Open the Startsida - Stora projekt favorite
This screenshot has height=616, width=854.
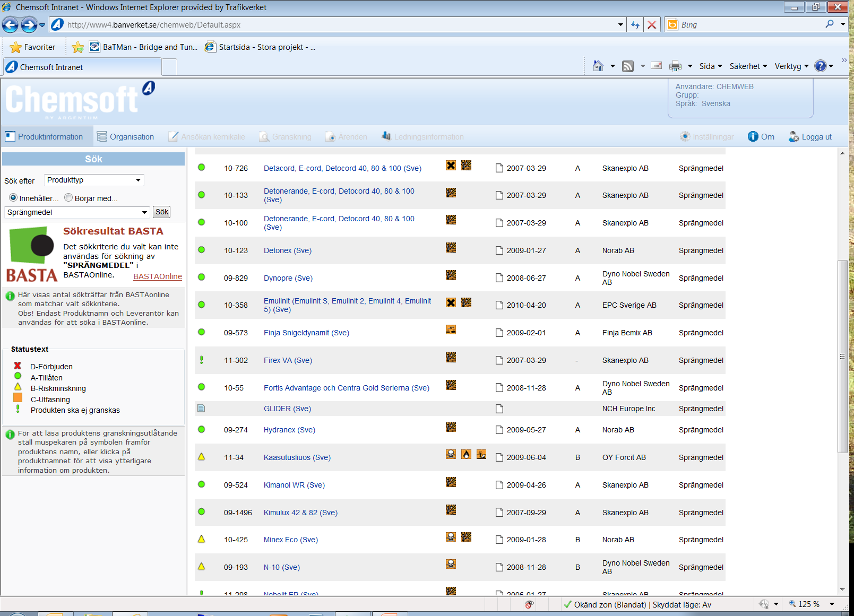[x=261, y=47]
